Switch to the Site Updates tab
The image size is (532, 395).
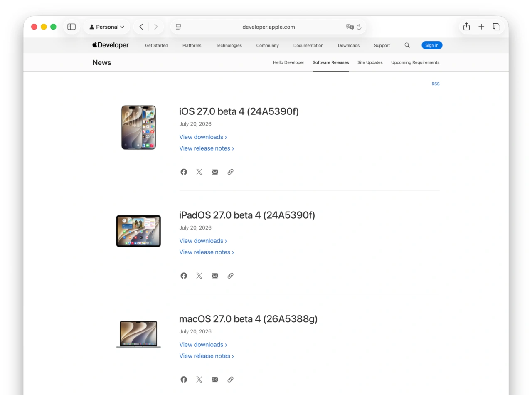370,62
